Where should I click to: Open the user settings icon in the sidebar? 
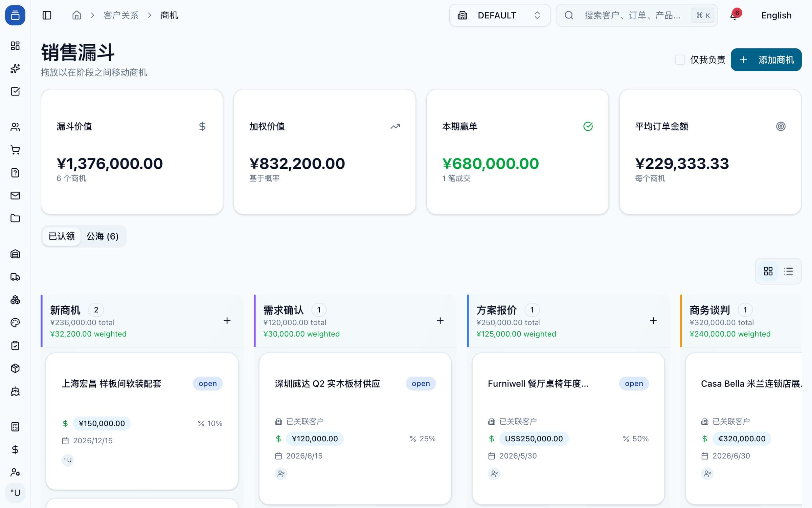(x=15, y=472)
